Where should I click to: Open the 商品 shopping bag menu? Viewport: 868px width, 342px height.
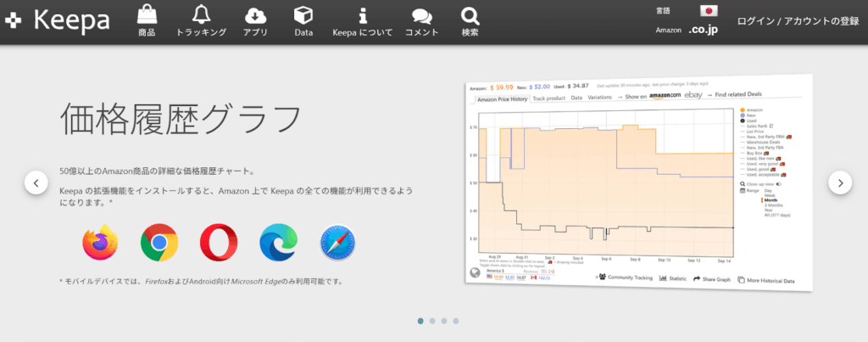click(147, 21)
